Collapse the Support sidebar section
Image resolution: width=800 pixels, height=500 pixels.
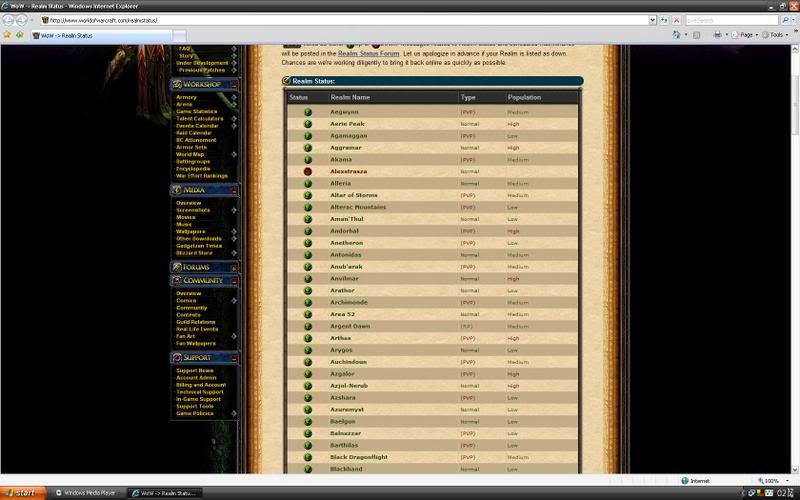pyautogui.click(x=234, y=358)
